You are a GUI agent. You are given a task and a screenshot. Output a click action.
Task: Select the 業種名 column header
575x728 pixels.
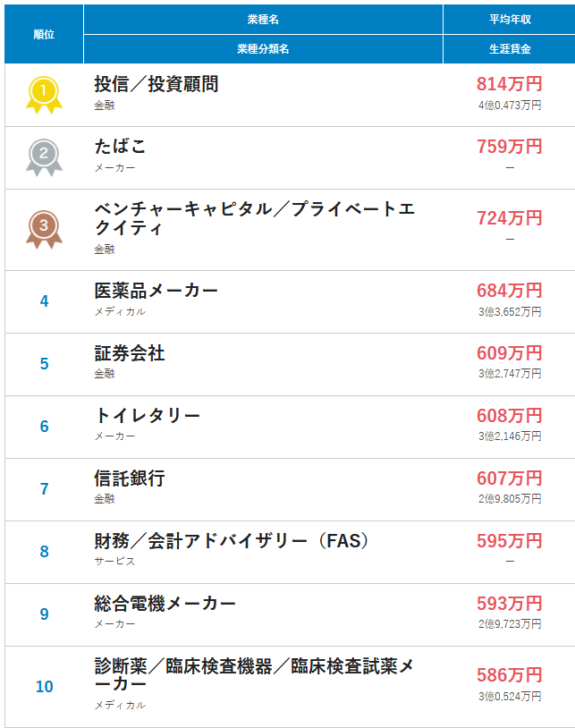pos(263,19)
